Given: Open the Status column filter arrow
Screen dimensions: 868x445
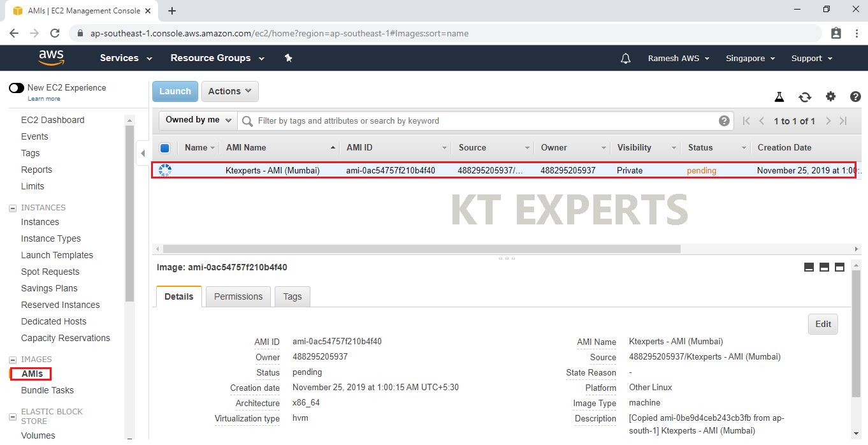Looking at the screenshot, I should coord(744,148).
